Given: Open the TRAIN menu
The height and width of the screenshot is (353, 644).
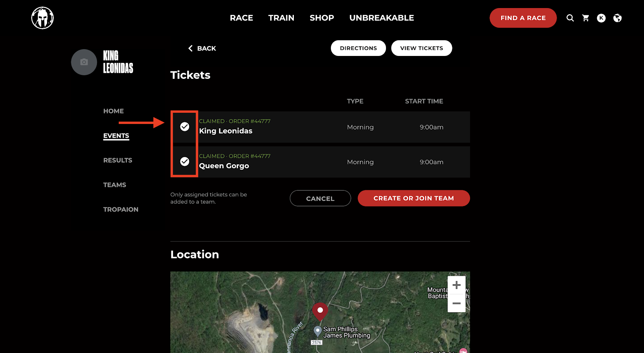Looking at the screenshot, I should 281,18.
